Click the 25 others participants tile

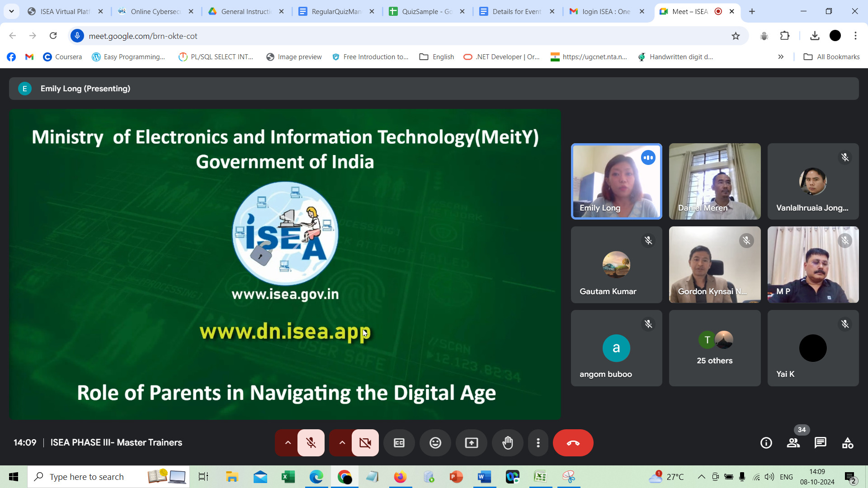715,348
